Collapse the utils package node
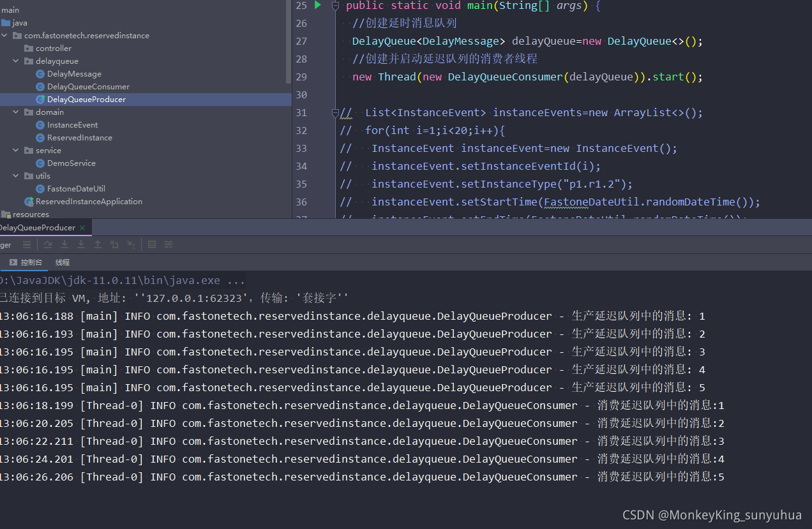 pyautogui.click(x=16, y=176)
